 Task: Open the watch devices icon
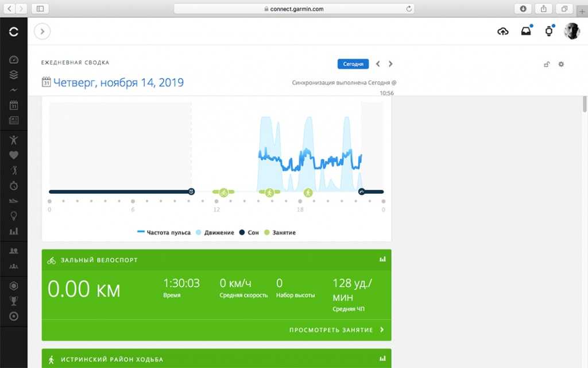548,32
